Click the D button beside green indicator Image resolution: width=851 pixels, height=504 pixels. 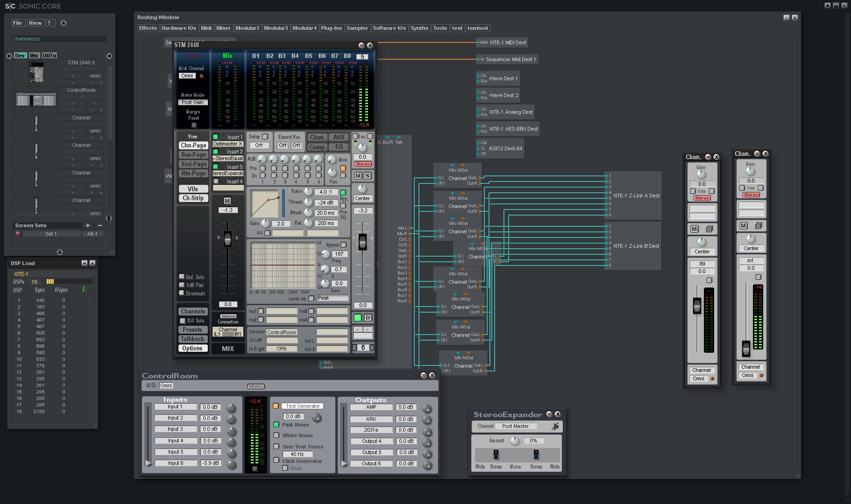click(x=368, y=318)
